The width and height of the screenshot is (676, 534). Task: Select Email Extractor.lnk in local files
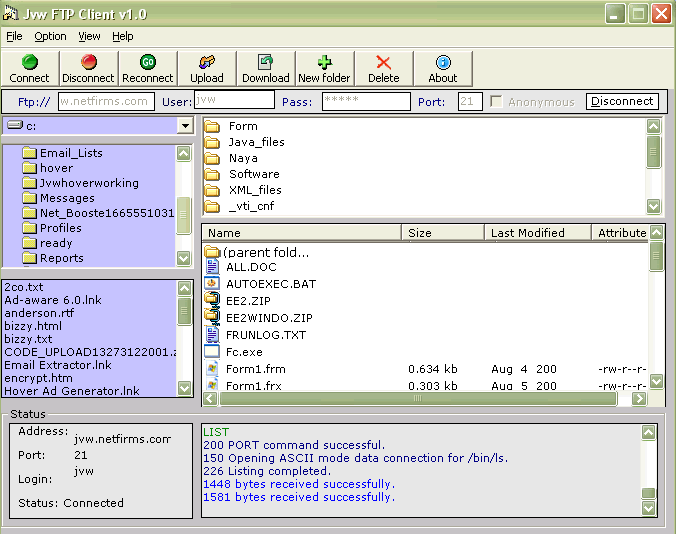pyautogui.click(x=58, y=365)
